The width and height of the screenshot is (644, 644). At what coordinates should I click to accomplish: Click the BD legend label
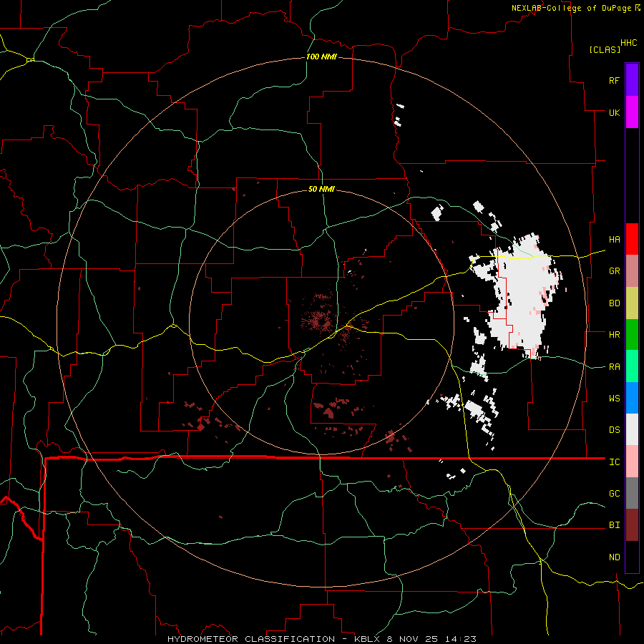click(x=614, y=303)
